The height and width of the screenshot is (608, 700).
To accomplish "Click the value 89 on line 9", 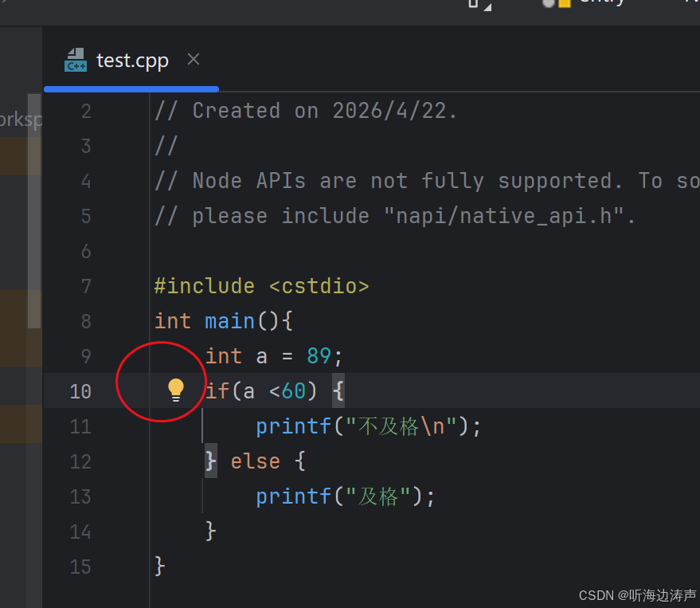I will point(319,356).
